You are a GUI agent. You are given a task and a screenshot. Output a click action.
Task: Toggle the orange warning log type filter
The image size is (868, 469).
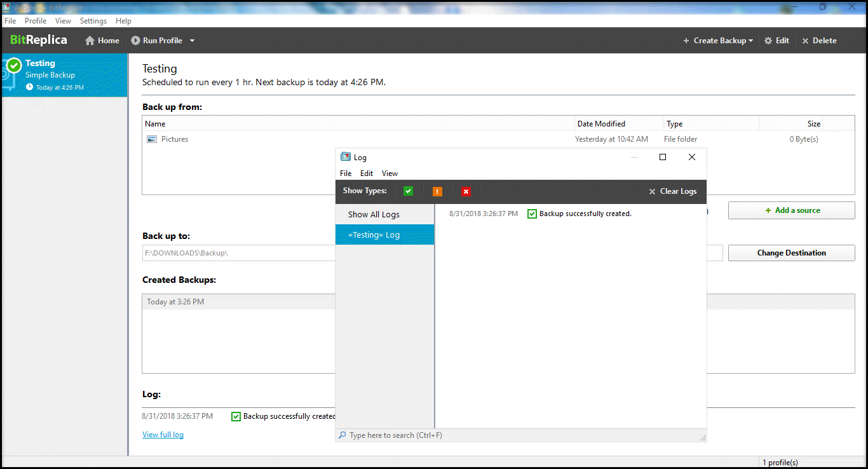(x=437, y=191)
